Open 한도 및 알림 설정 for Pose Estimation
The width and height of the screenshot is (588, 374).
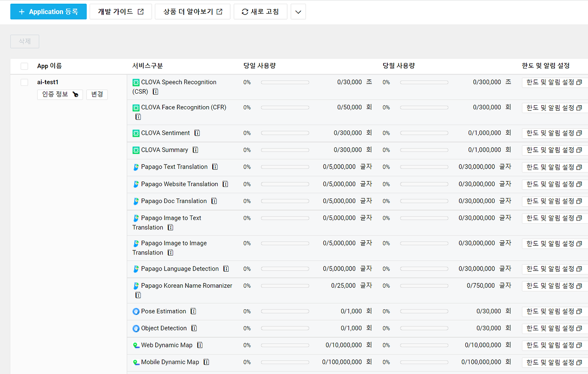pyautogui.click(x=555, y=312)
